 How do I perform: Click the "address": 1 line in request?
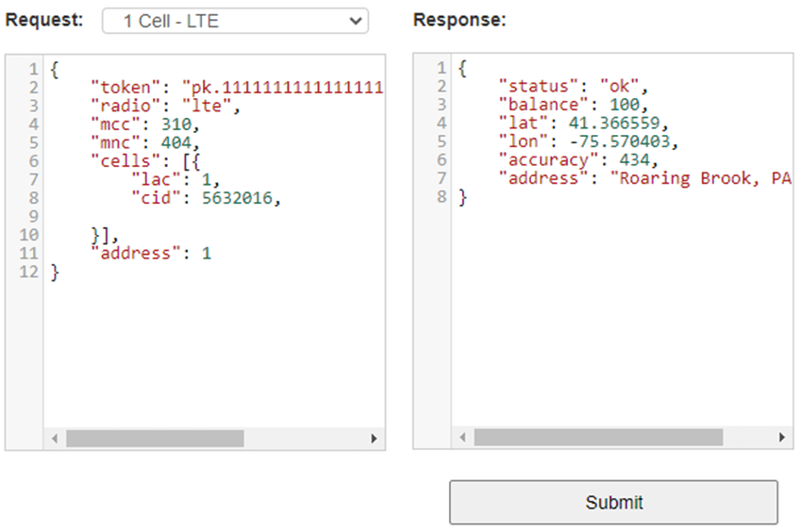tap(151, 253)
